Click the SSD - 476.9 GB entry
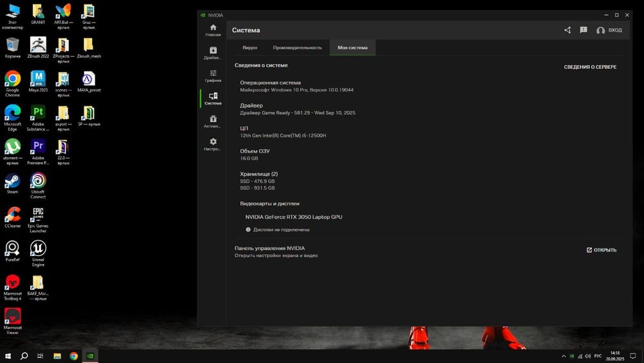644x363 pixels. click(257, 181)
